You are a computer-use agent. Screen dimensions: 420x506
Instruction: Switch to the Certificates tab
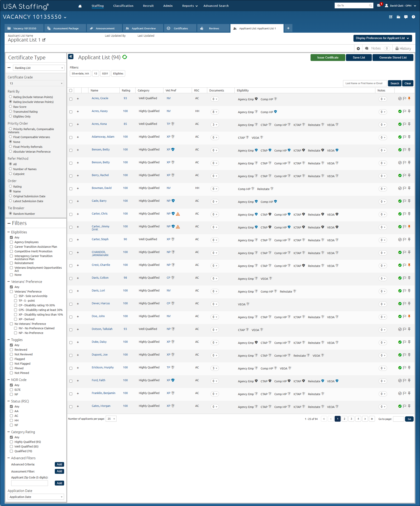(180, 29)
